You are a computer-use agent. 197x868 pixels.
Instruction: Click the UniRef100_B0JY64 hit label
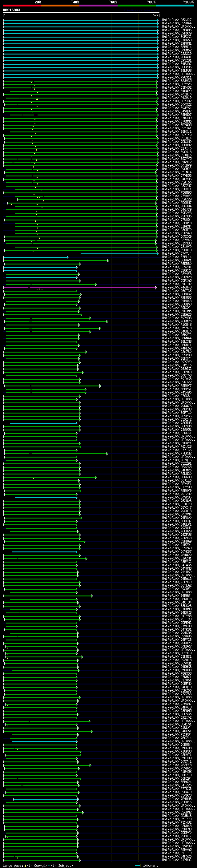(177, 108)
